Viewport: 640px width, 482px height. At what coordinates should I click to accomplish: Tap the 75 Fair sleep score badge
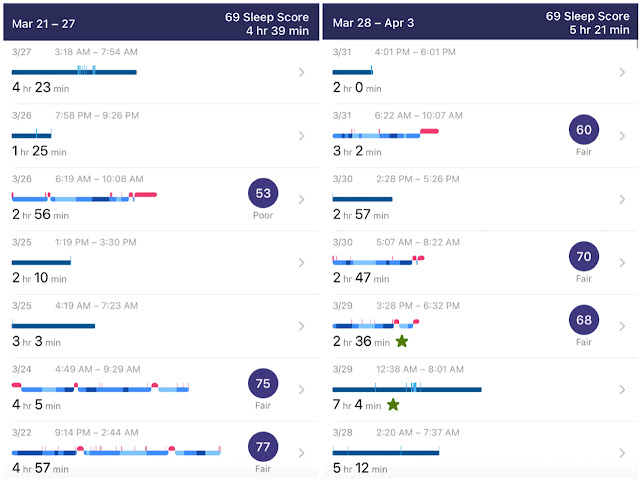264,383
